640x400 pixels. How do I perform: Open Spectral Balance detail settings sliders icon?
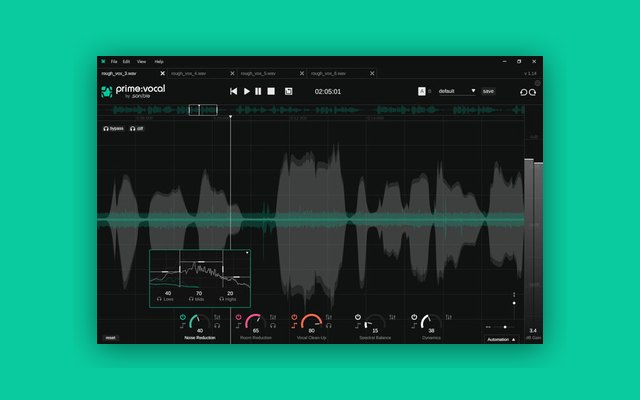[392, 317]
